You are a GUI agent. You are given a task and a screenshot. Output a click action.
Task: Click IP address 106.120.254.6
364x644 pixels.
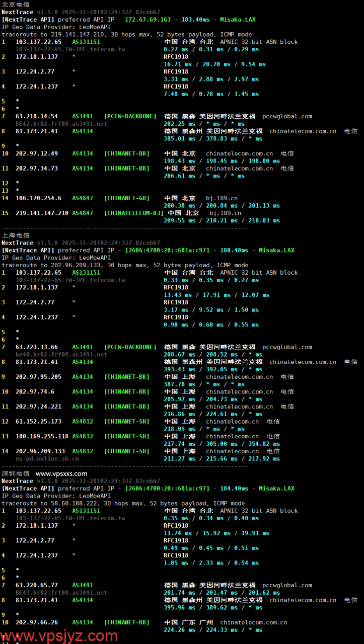point(38,198)
